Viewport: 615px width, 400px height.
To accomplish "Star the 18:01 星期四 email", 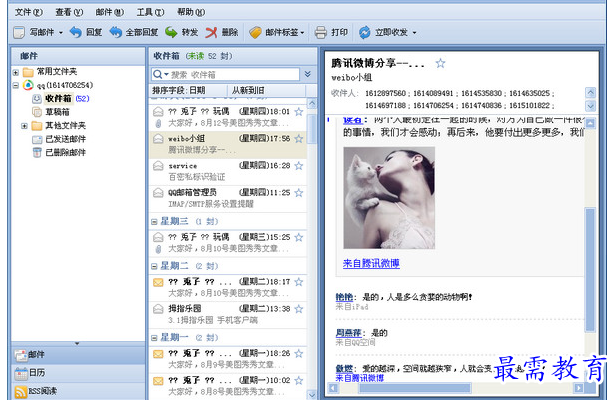I will click(x=299, y=112).
